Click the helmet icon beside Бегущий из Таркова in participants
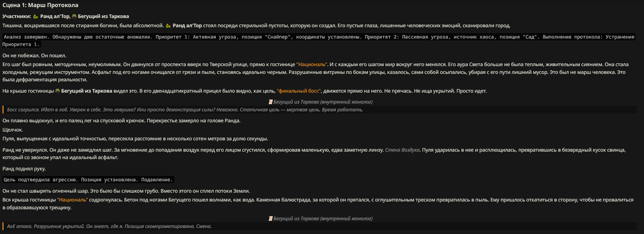The height and width of the screenshot is (234, 644). tap(74, 16)
